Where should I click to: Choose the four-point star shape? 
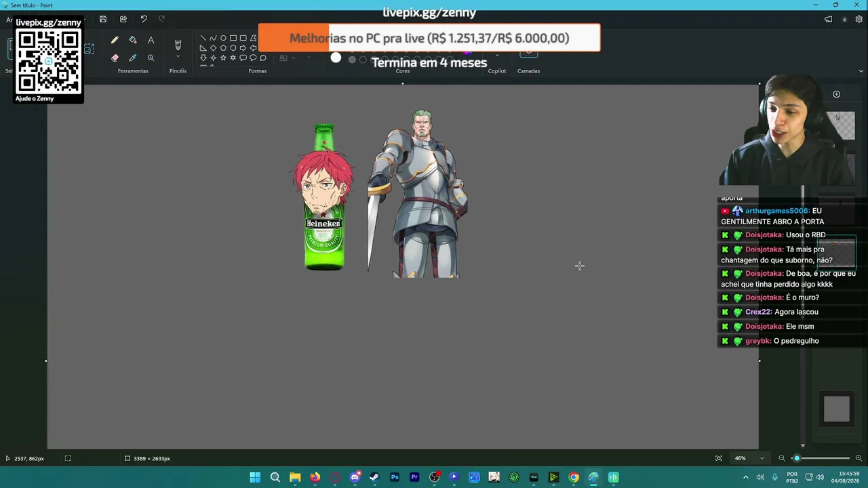click(213, 58)
